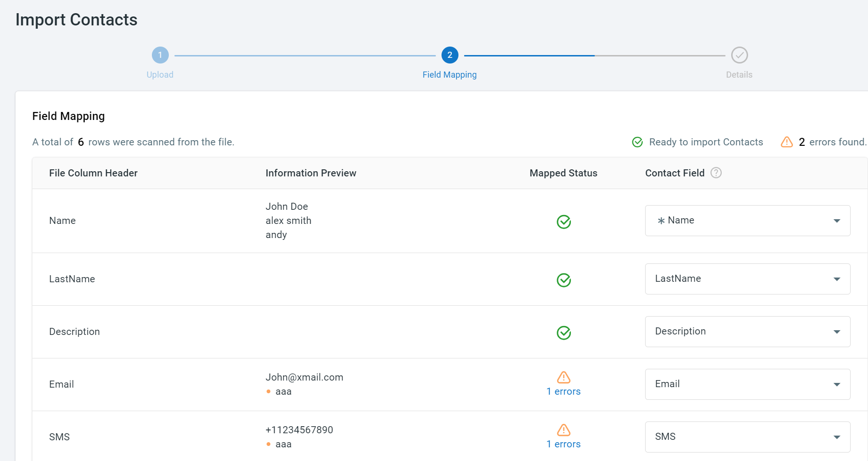This screenshot has width=868, height=461.
Task: Click the +11234567890 preview value
Action: tap(299, 430)
